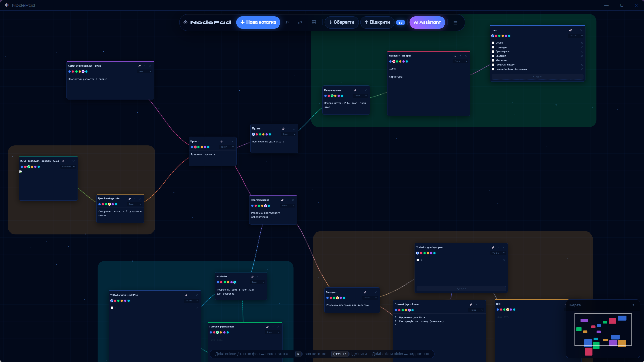Check the Зведення checkbox in Трек
The height and width of the screenshot is (362, 644).
pos(493,56)
